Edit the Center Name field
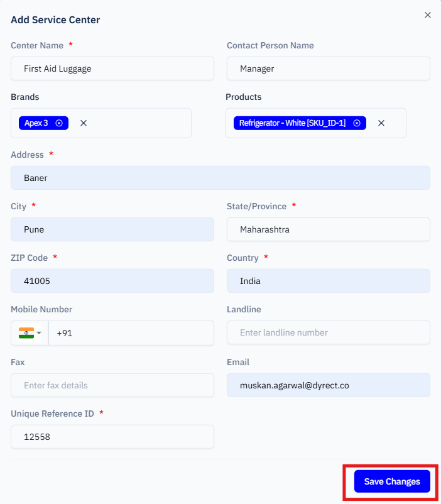Image resolution: width=441 pixels, height=504 pixels. [112, 68]
